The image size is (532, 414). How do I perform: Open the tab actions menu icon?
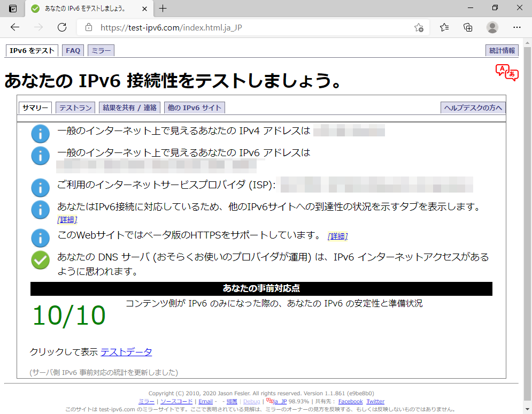13,9
